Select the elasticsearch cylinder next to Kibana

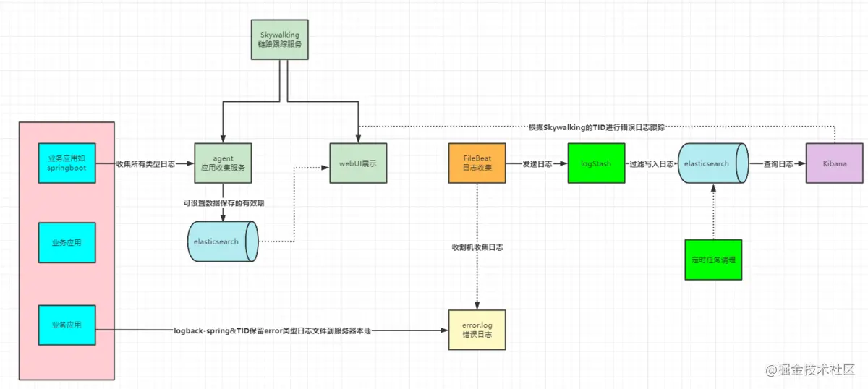click(714, 163)
